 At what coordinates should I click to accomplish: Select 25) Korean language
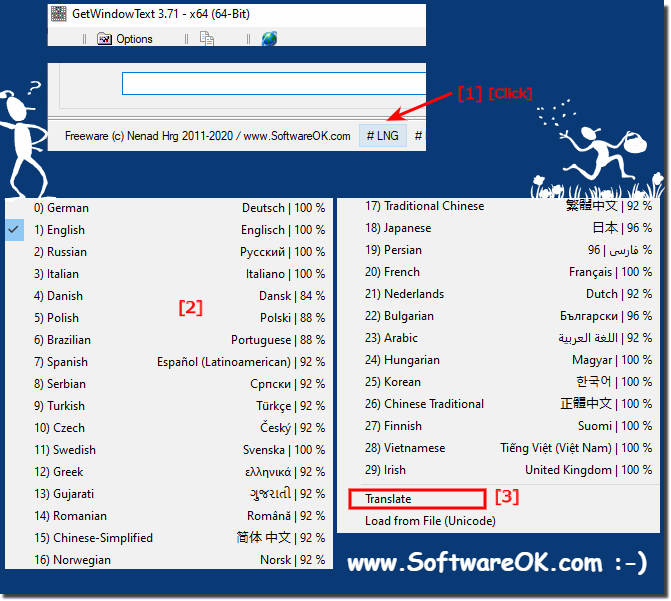(499, 382)
